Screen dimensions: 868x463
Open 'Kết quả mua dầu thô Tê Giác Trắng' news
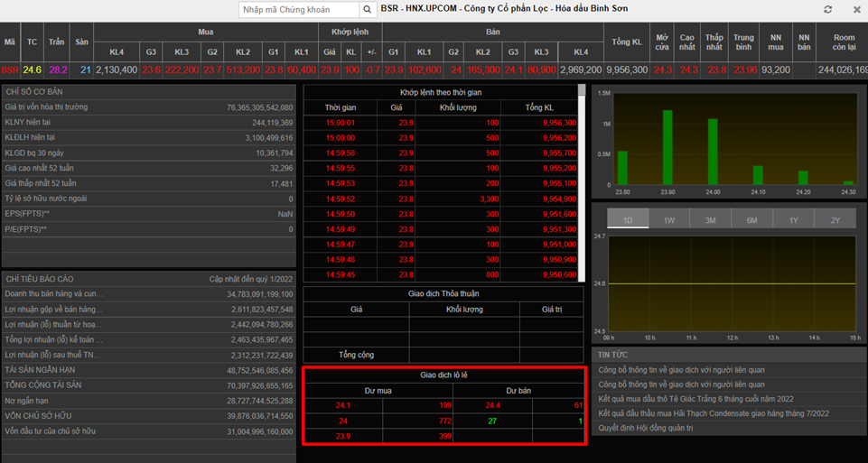696,399
